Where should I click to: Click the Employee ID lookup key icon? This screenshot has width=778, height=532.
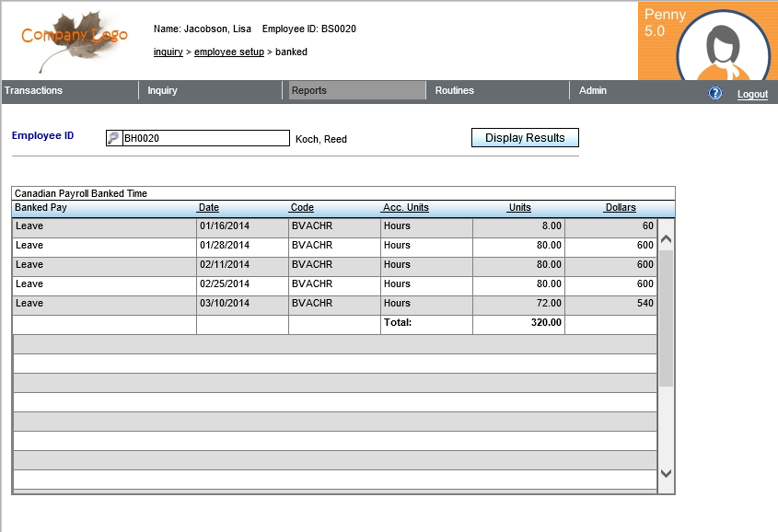pyautogui.click(x=114, y=138)
